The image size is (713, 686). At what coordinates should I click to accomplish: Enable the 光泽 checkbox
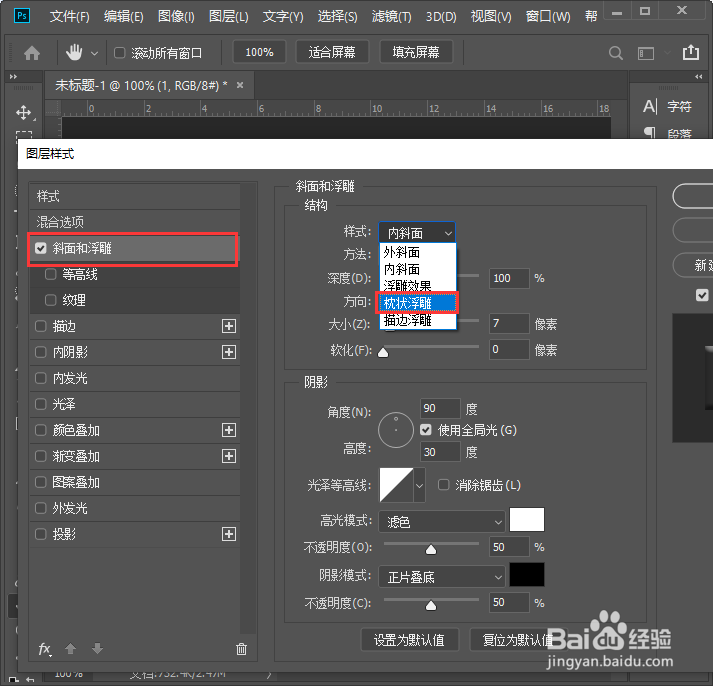point(40,404)
